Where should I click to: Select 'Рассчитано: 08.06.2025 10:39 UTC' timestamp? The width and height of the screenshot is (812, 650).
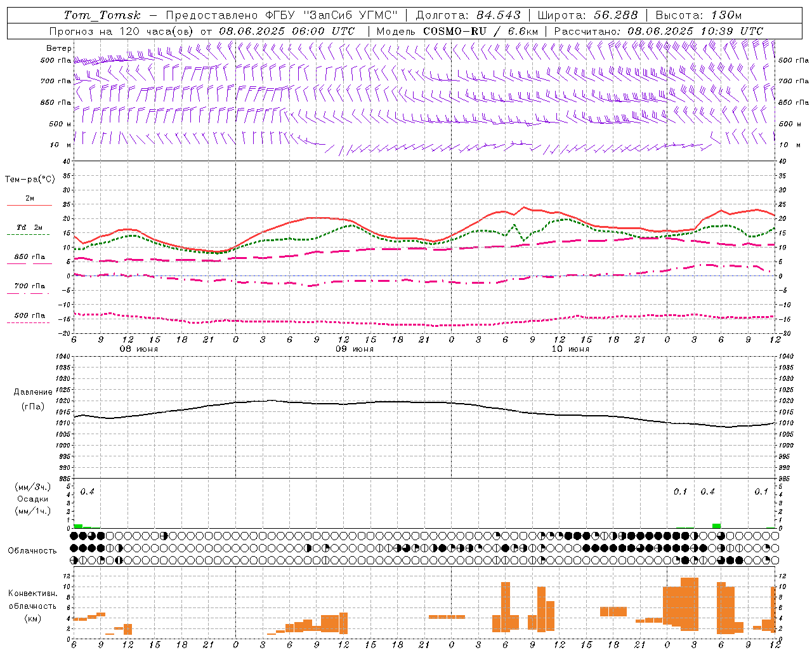click(x=658, y=31)
